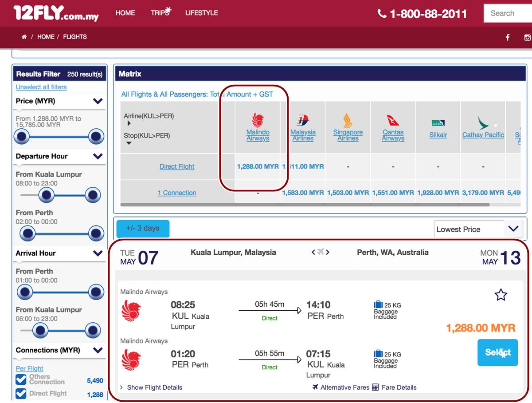532x403 pixels.
Task: Click Malindo logo on the KUL outbound flight
Action: [131, 310]
